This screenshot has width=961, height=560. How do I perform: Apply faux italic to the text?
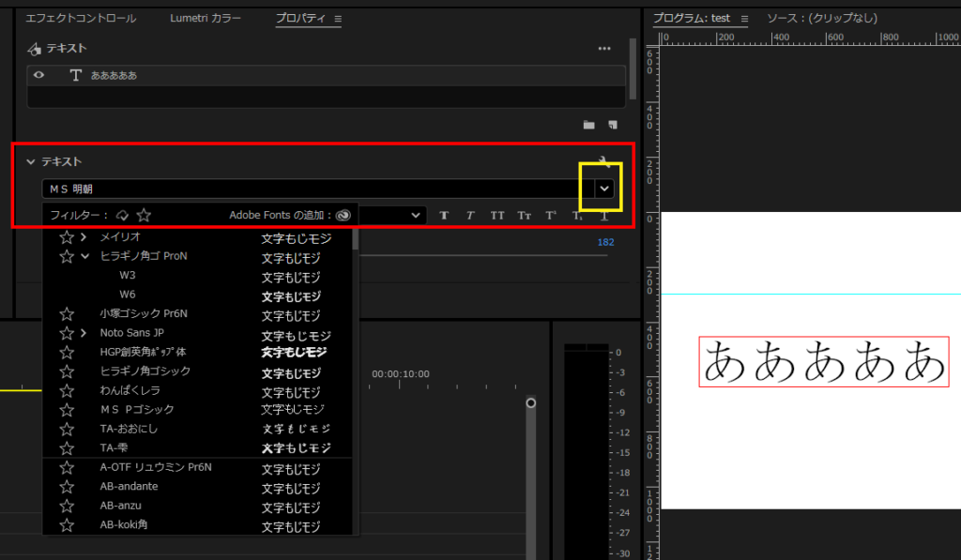point(470,216)
